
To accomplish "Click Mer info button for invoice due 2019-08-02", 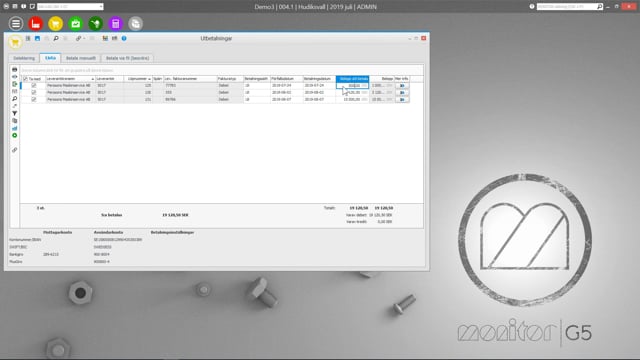I will click(402, 92).
